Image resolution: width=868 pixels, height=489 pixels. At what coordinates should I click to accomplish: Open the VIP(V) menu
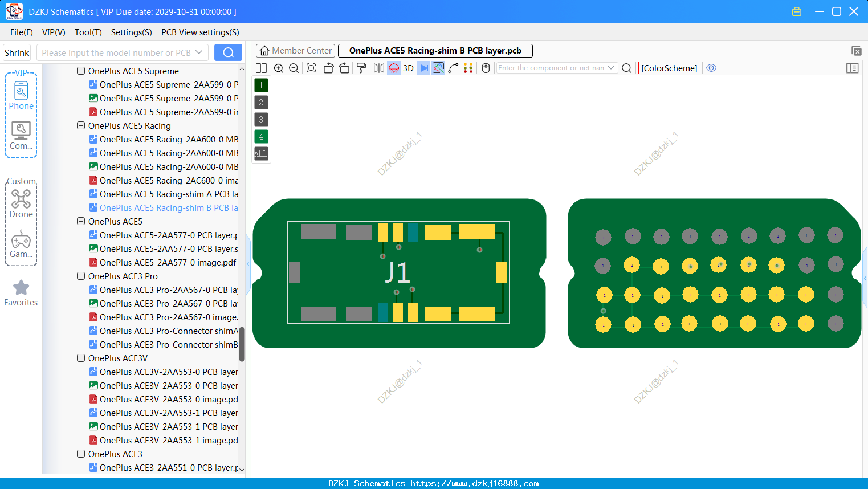[54, 32]
